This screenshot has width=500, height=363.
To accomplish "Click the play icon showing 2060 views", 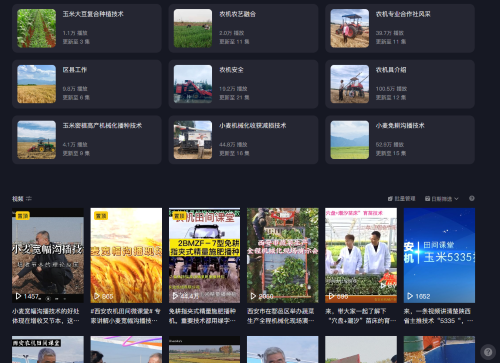I will 253,296.
